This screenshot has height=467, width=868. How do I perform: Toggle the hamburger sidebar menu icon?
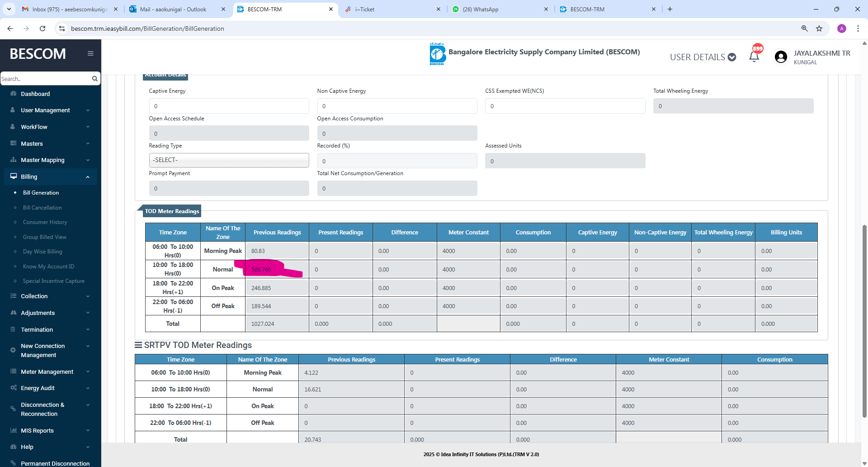pos(90,53)
